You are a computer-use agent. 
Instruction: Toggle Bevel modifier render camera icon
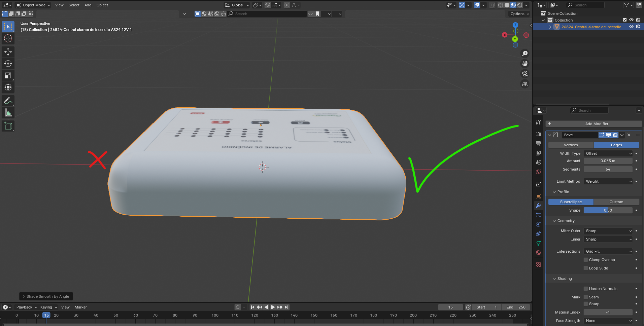point(615,135)
